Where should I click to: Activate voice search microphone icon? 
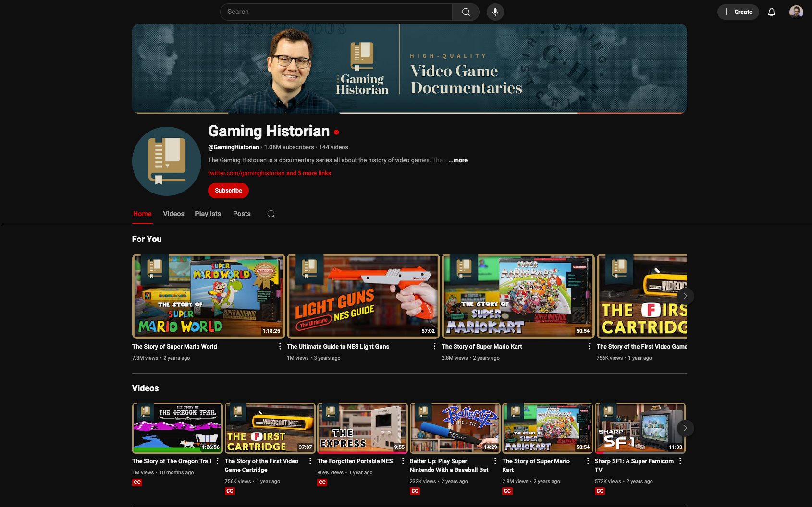[495, 12]
